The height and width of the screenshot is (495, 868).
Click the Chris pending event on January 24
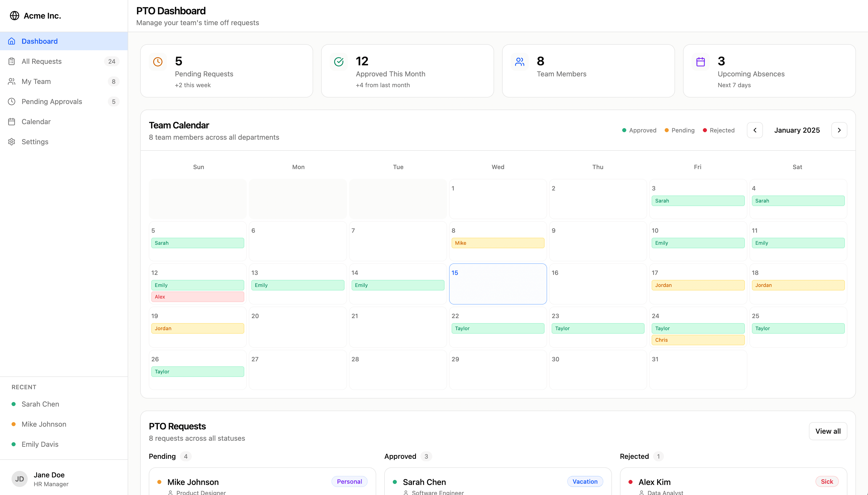tap(698, 340)
